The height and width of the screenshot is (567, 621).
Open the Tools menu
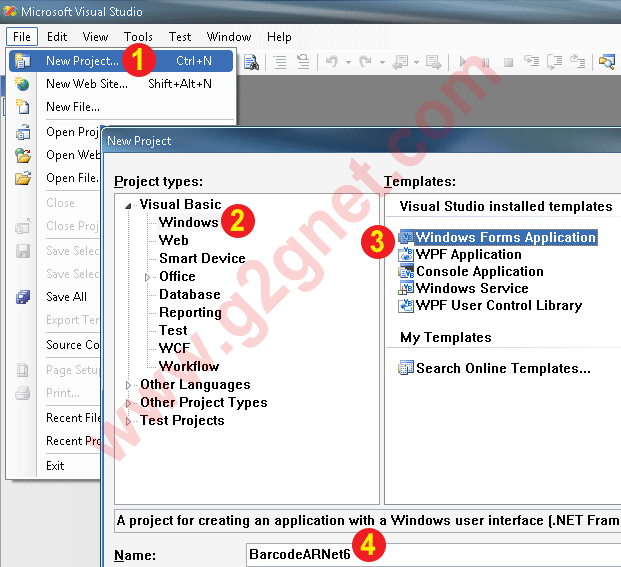pos(138,37)
